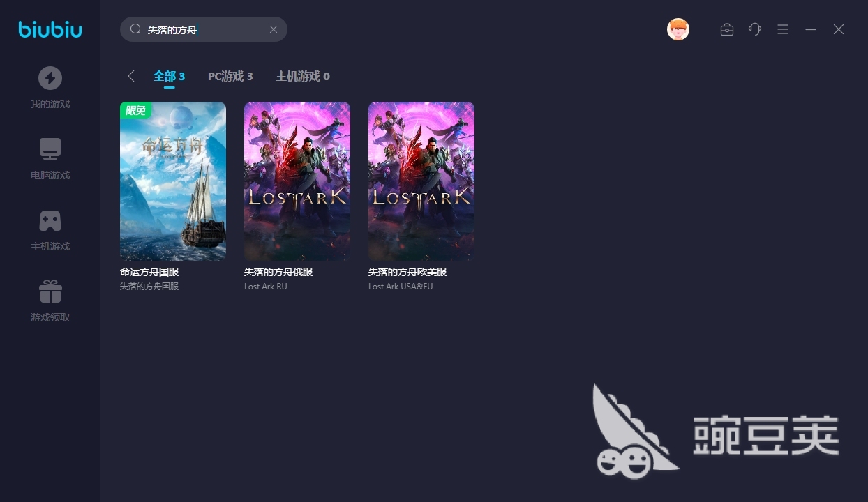Click the 主机游戏 sidebar label
Viewport: 868px width, 502px height.
click(x=50, y=247)
